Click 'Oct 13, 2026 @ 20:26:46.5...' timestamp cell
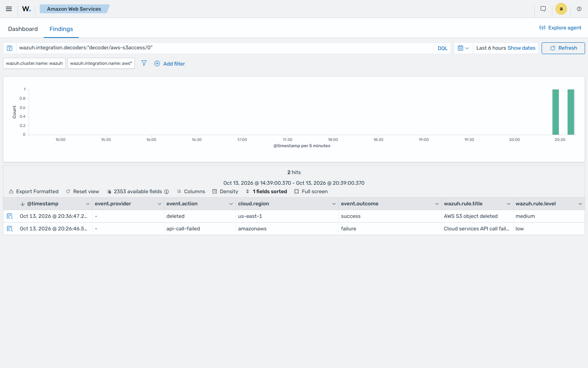Screen dimensions: 588x368 (x=55, y=229)
